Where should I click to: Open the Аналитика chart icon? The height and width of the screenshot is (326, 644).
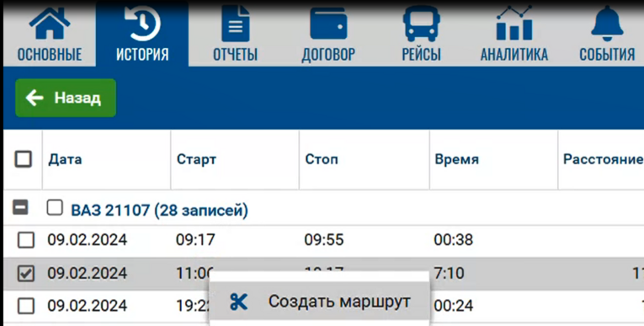514,23
